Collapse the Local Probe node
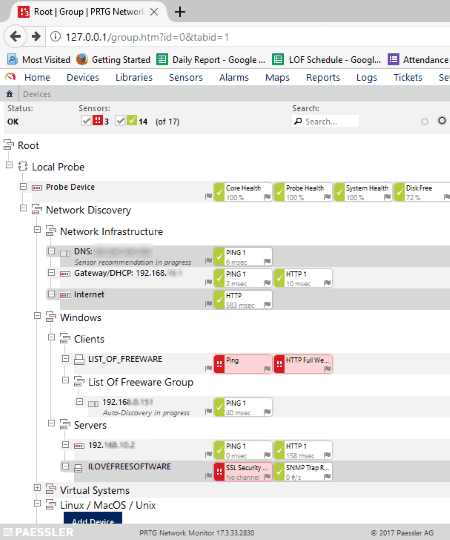 pyautogui.click(x=9, y=165)
